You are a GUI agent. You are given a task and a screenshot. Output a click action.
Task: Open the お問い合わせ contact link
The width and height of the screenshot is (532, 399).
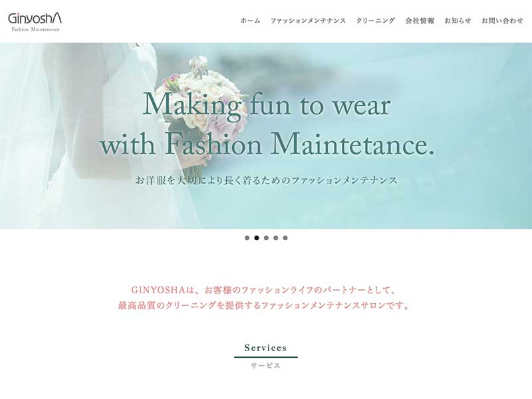click(x=503, y=21)
